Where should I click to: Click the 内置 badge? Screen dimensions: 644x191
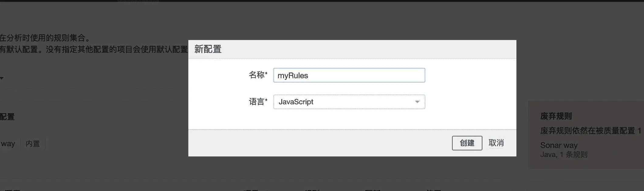pyautogui.click(x=33, y=144)
